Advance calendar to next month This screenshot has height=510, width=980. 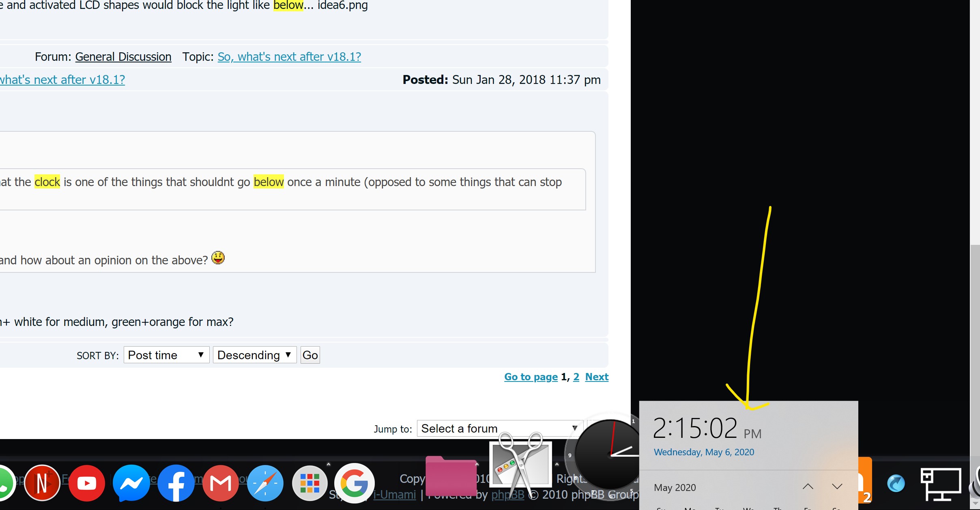(837, 486)
